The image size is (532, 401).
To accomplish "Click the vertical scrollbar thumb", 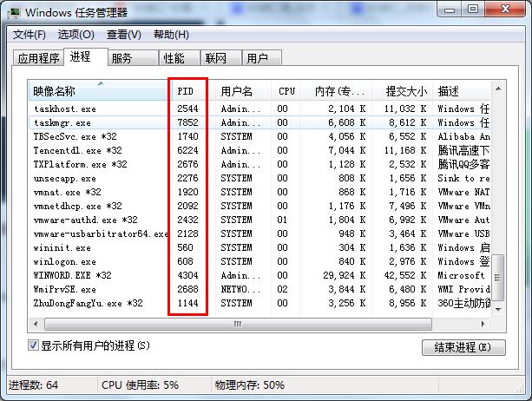I will [x=498, y=277].
